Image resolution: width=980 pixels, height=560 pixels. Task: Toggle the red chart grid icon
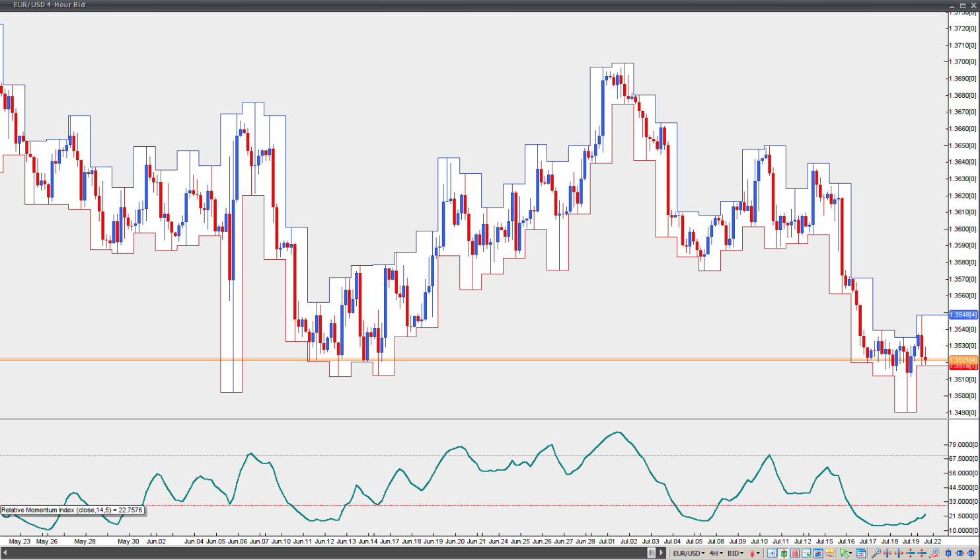[x=795, y=553]
